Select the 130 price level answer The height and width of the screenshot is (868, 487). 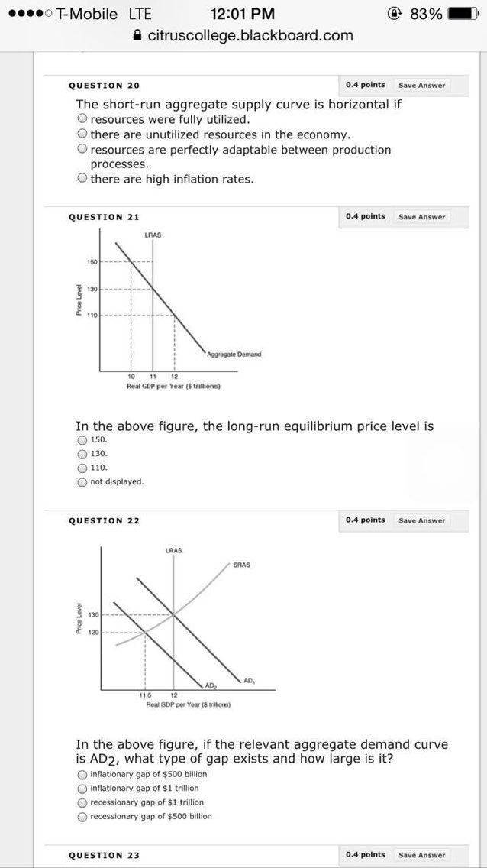tap(82, 454)
